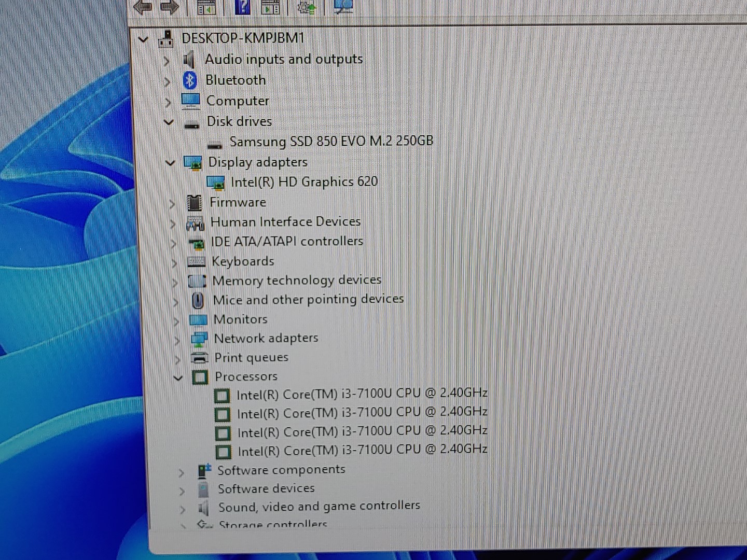747x560 pixels.
Task: Collapse the Processors category
Action: coord(178,378)
